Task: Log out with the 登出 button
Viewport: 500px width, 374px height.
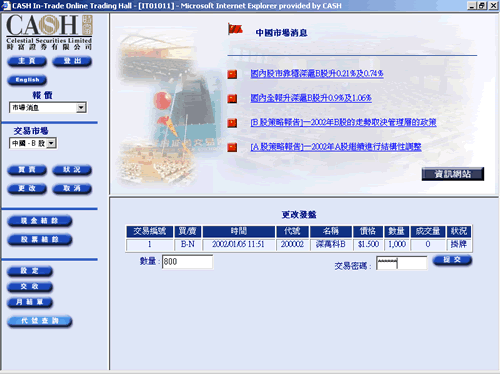Action: pos(72,61)
